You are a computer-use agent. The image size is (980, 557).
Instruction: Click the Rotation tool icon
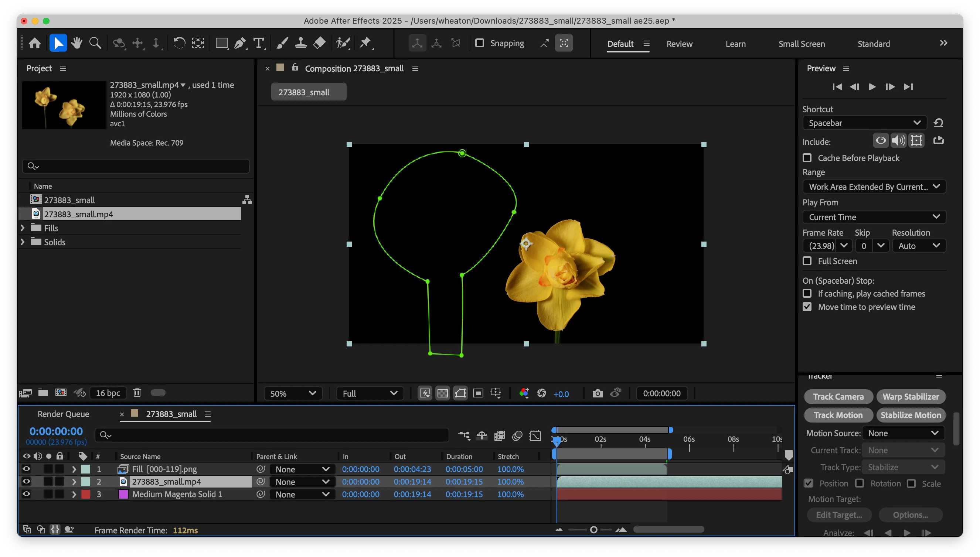point(179,43)
